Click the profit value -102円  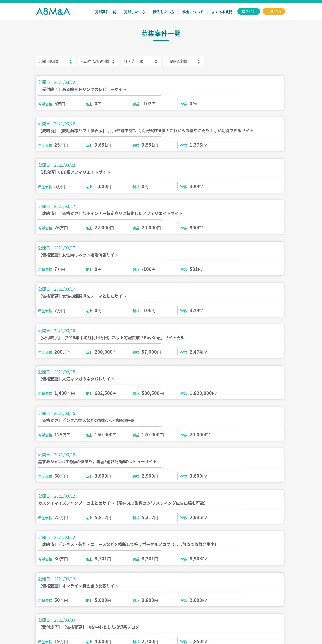[x=149, y=104]
